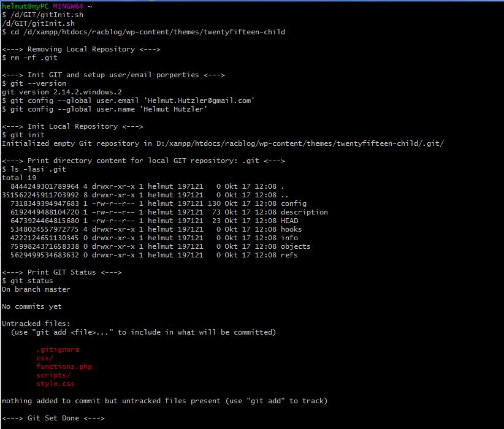This screenshot has height=429, width=504.
Task: Click the 'Init GIT and setup user/email' heading
Action: click(113, 75)
